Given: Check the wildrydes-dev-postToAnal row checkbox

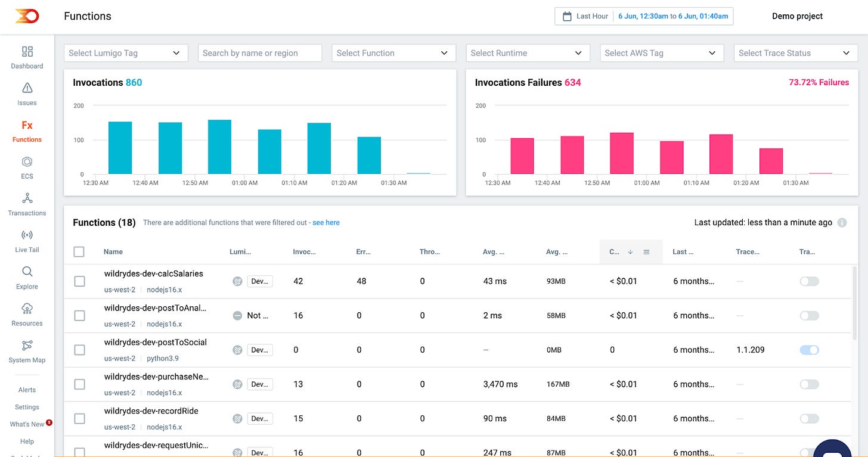Looking at the screenshot, I should pyautogui.click(x=79, y=316).
